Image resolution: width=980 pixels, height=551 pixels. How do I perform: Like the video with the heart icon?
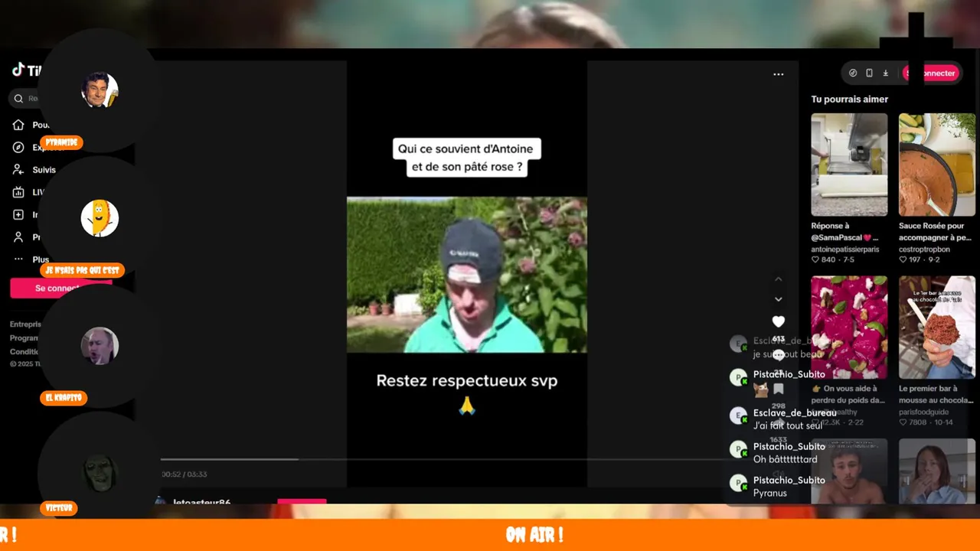click(779, 321)
